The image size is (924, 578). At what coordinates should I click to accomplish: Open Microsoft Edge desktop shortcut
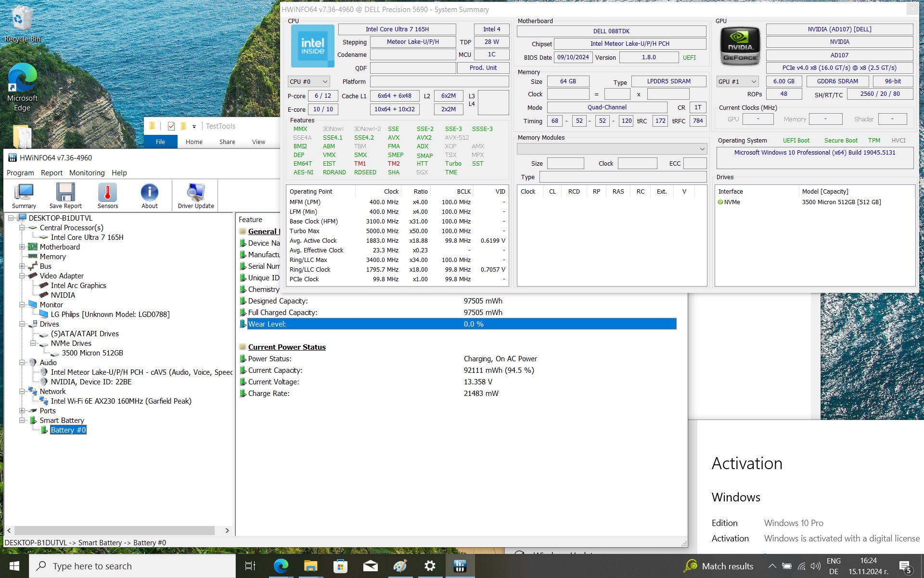[22, 87]
